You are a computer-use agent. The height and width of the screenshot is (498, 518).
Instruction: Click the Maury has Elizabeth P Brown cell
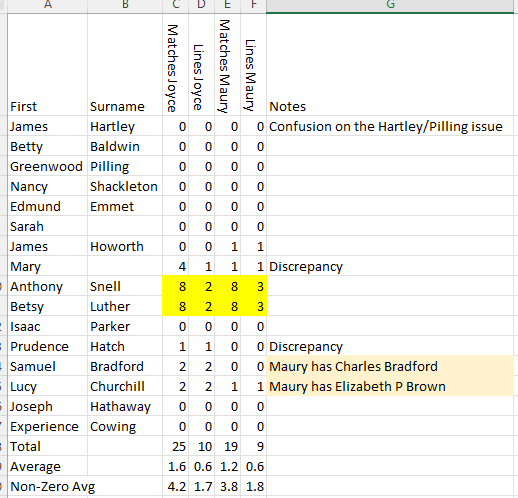[x=390, y=386]
